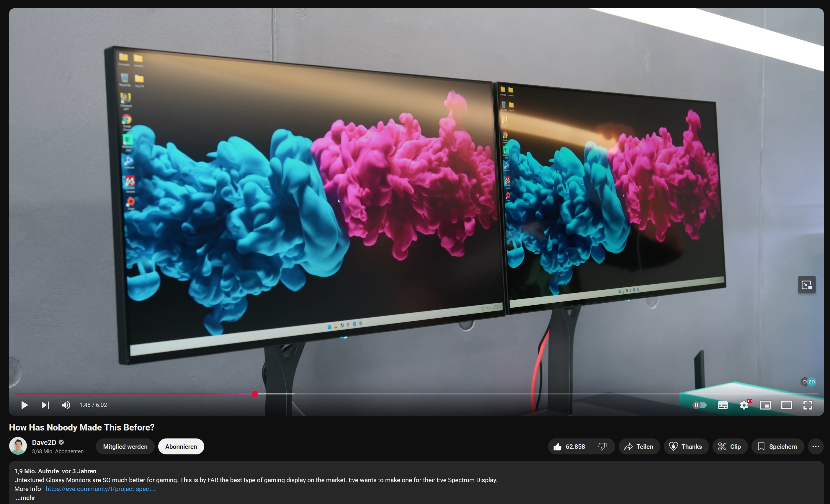Create a Clip of the video
This screenshot has height=504, width=830.
(x=730, y=446)
